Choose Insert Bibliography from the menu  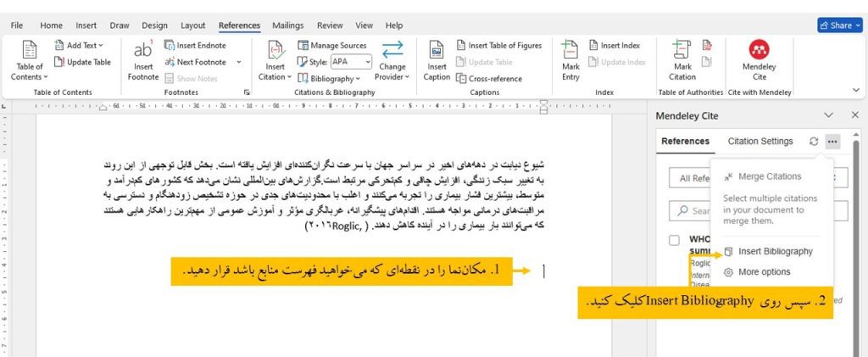(x=770, y=251)
